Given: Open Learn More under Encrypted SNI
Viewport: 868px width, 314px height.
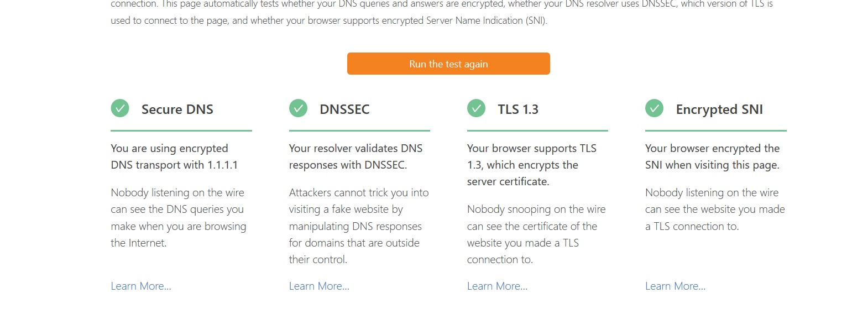Looking at the screenshot, I should click(x=675, y=286).
